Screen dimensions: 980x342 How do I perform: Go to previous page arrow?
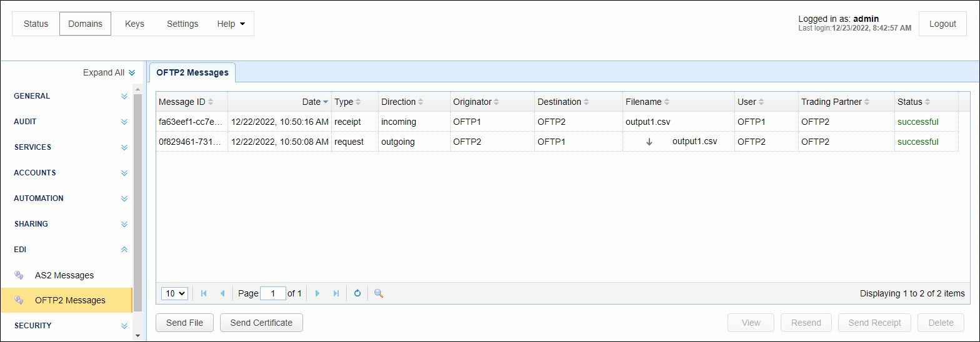222,293
